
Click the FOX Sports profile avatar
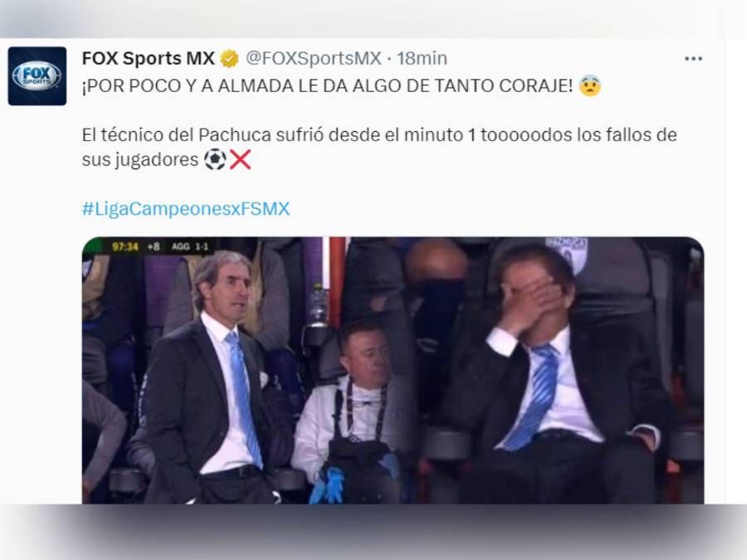pos(37,75)
